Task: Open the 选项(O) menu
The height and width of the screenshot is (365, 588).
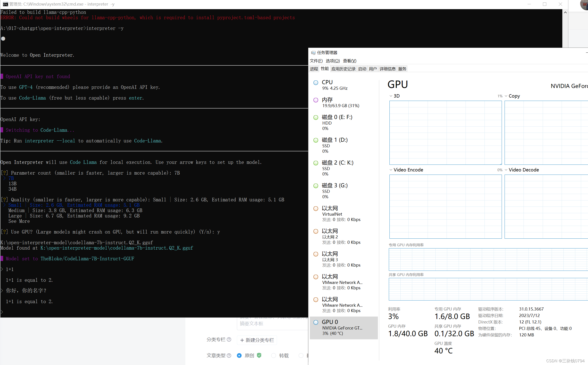Action: 333,61
